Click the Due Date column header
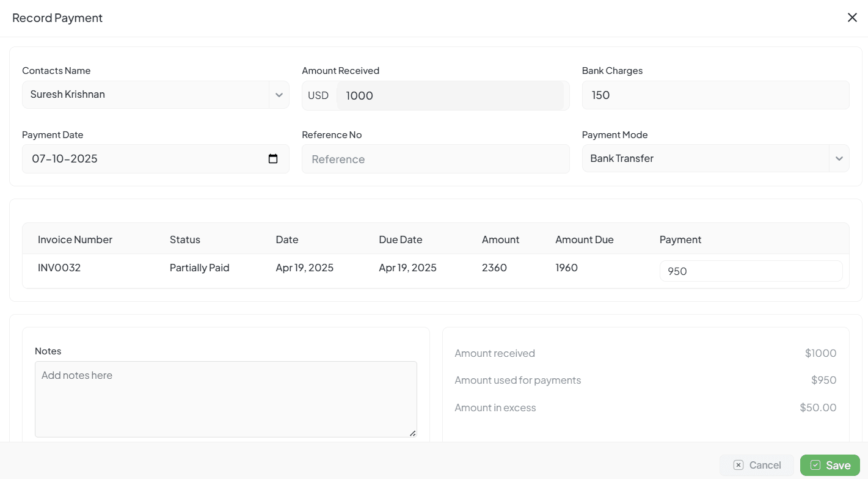 coord(400,239)
